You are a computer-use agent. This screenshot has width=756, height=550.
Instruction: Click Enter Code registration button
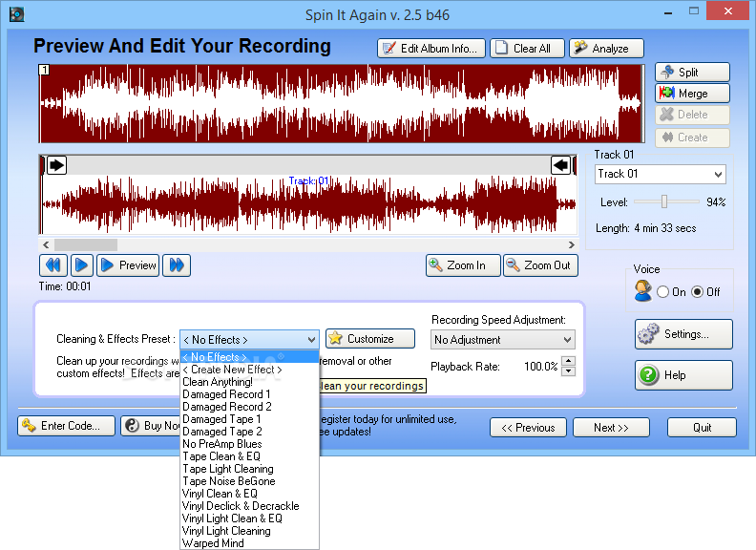coord(67,426)
